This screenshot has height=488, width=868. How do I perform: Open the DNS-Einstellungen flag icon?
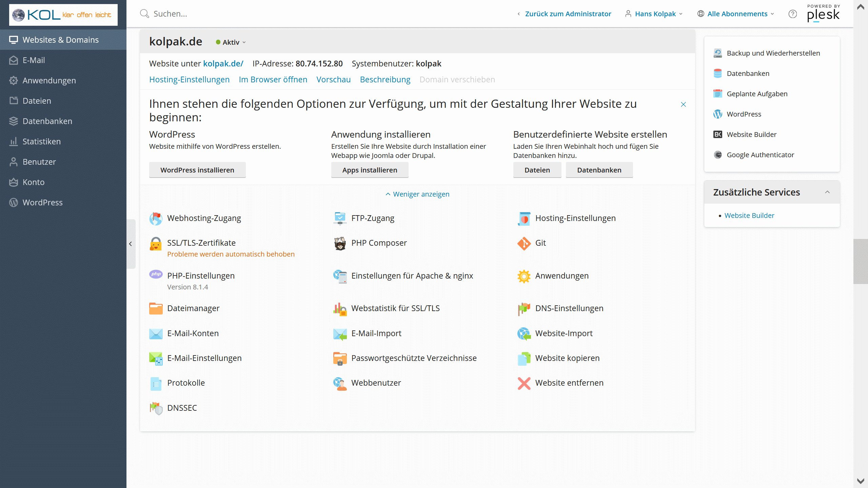[x=524, y=308]
